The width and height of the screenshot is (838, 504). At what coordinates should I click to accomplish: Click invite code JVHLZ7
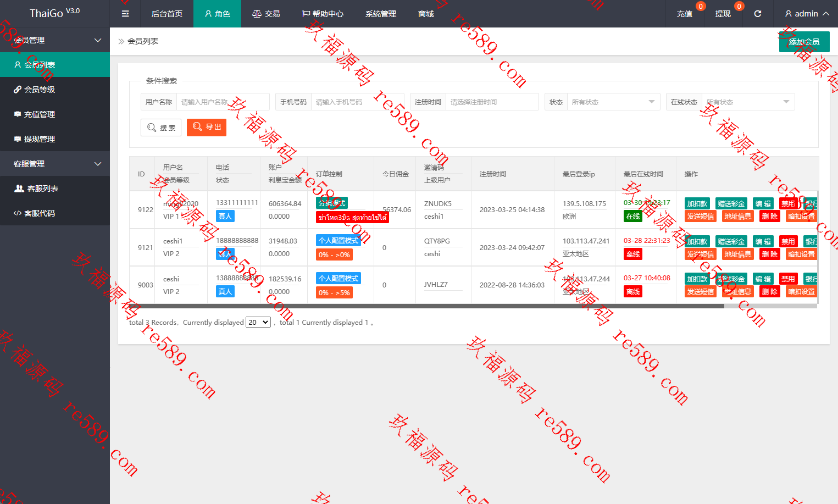pos(436,284)
